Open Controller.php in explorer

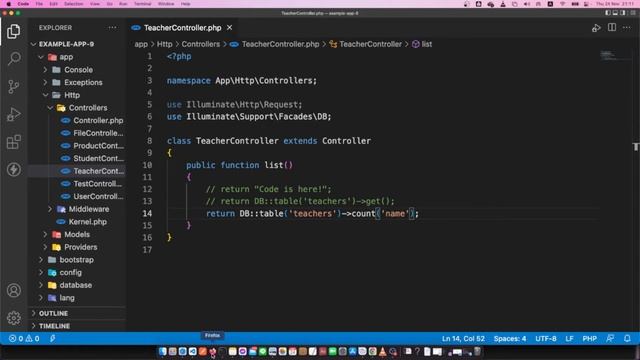click(77, 120)
